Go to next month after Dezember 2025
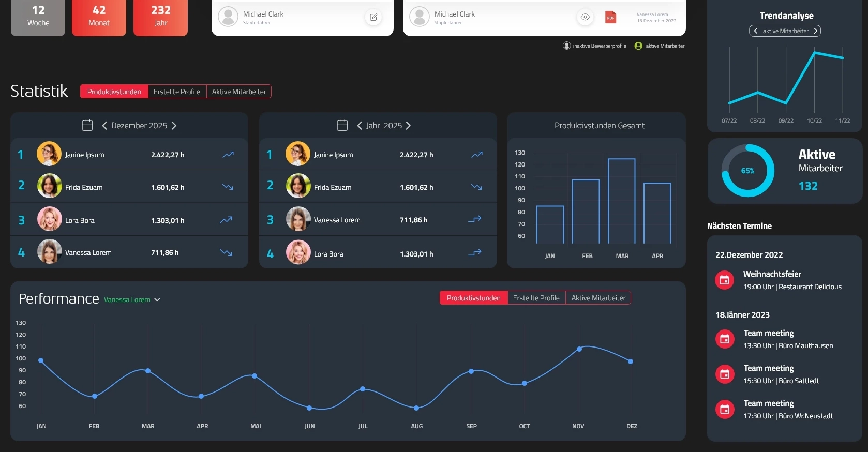868x452 pixels. [x=174, y=126]
